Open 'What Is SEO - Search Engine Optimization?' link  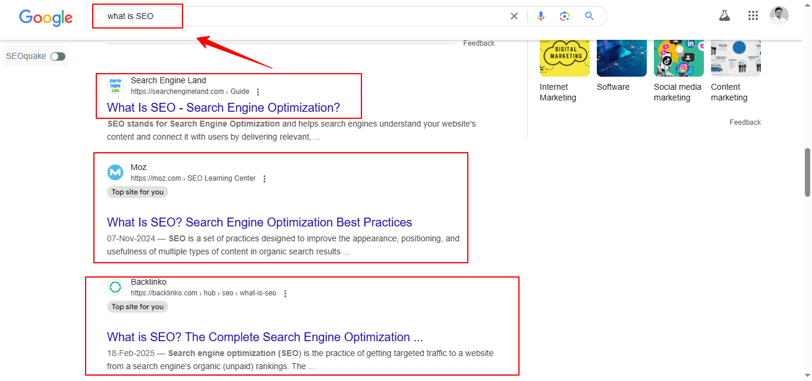coord(223,108)
